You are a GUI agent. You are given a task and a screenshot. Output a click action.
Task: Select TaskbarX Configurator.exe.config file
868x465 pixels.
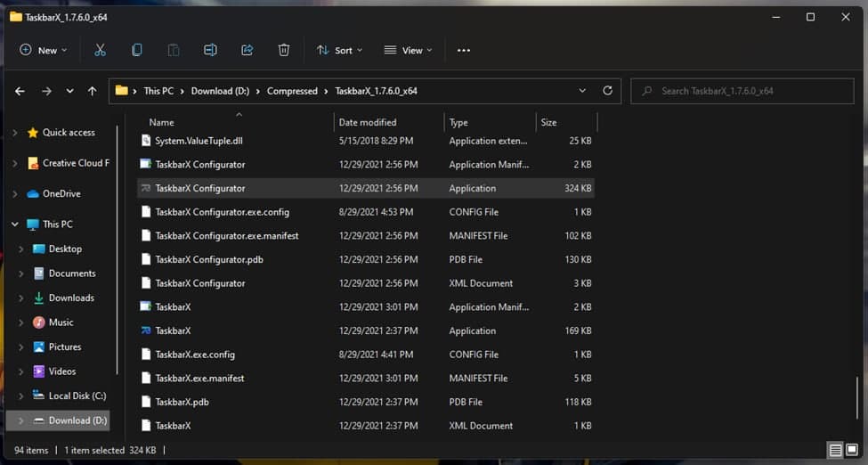tap(366, 212)
